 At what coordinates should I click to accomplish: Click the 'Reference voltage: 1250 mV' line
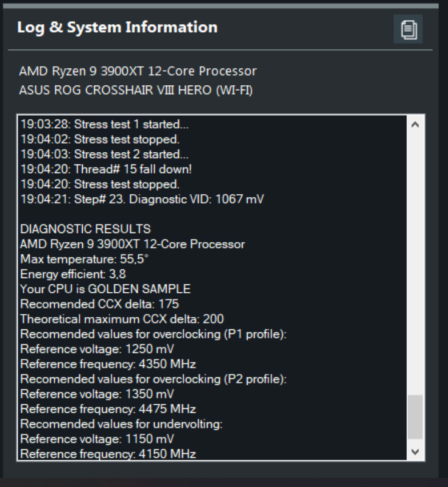[97, 349]
